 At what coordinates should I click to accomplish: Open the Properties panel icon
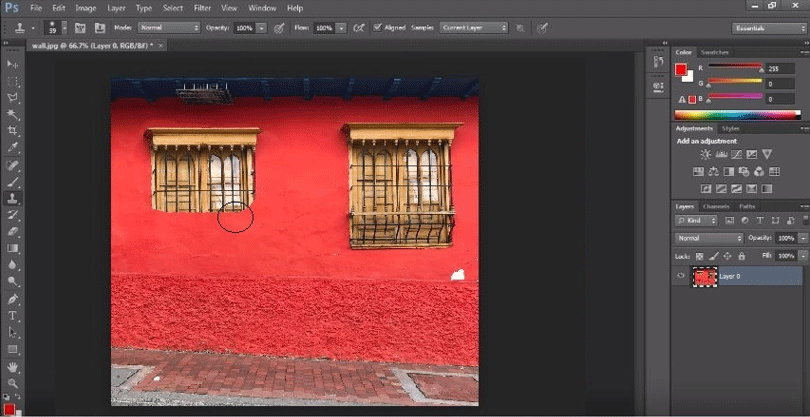point(658,86)
